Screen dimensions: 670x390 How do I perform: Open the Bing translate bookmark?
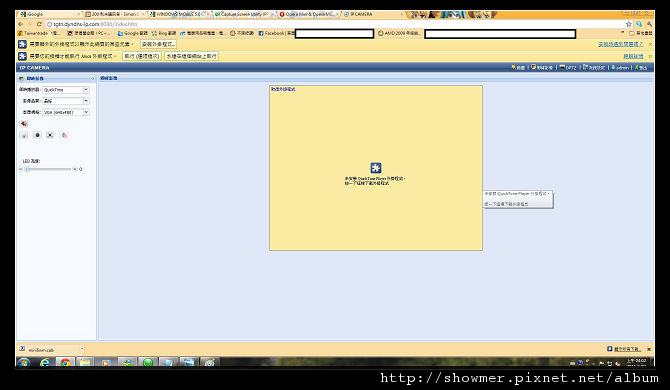(x=164, y=33)
